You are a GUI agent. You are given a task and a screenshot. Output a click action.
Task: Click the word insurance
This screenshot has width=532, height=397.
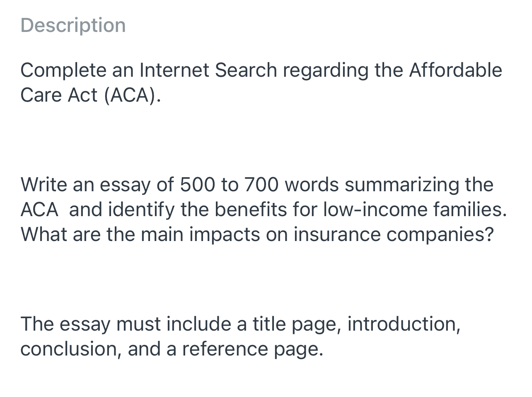point(337,234)
